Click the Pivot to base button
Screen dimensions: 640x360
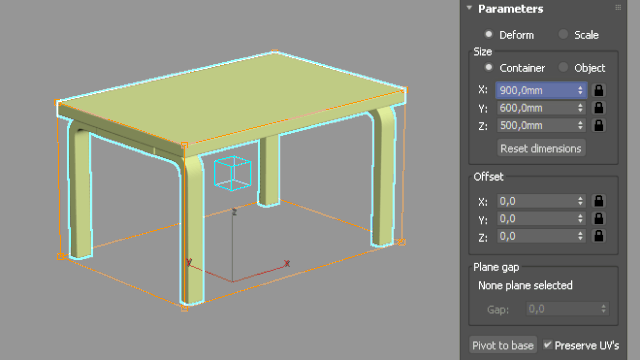502,345
